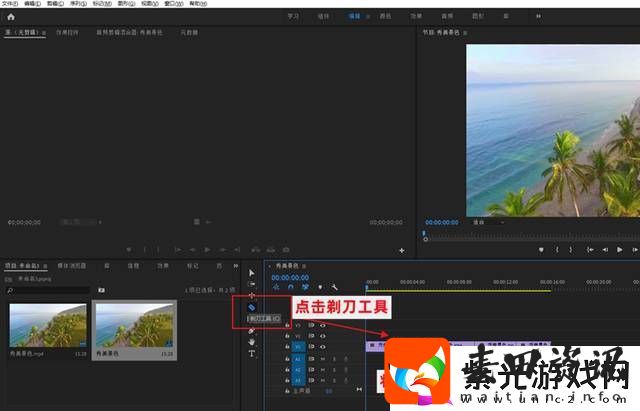Play the Program monitor
Viewport: 640px width, 411px height.
pos(620,249)
